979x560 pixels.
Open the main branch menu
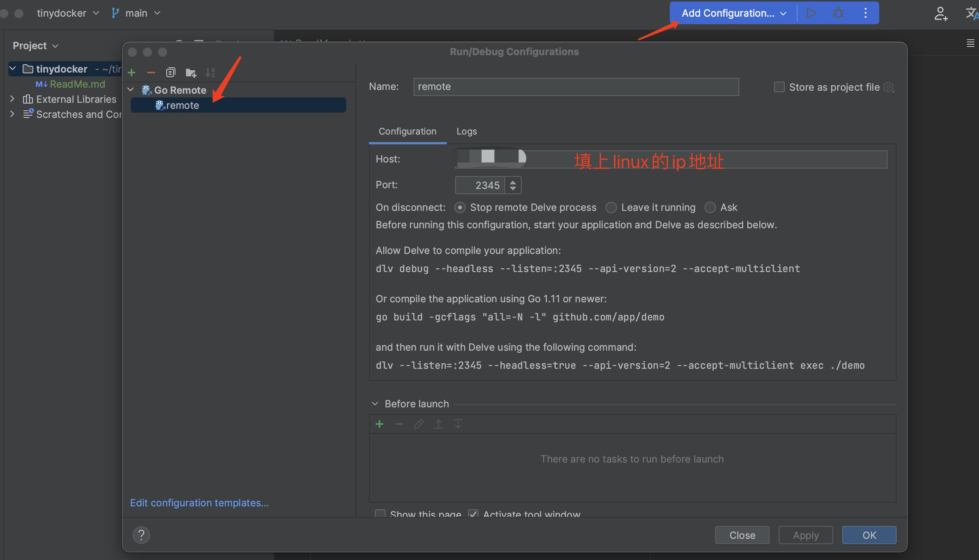[x=136, y=13]
